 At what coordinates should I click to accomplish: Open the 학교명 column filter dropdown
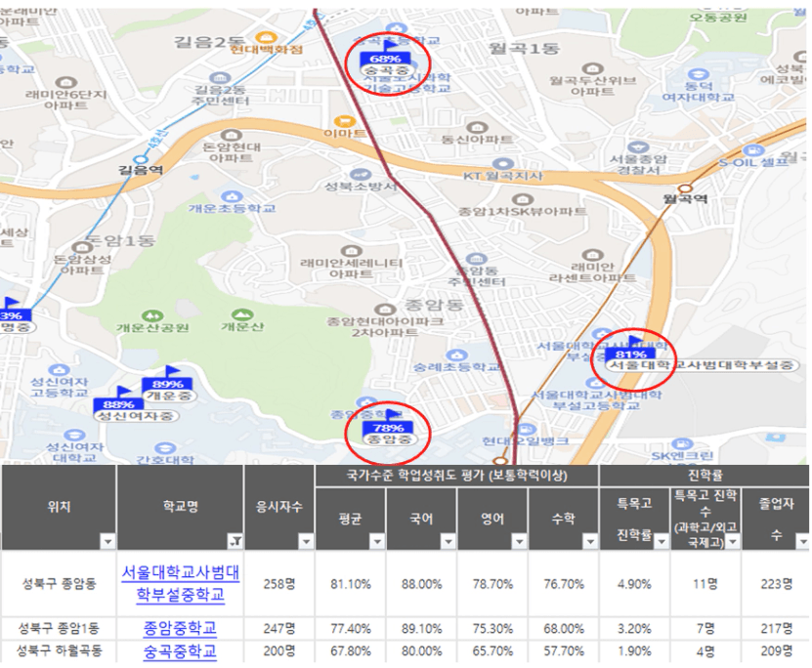pyautogui.click(x=235, y=542)
